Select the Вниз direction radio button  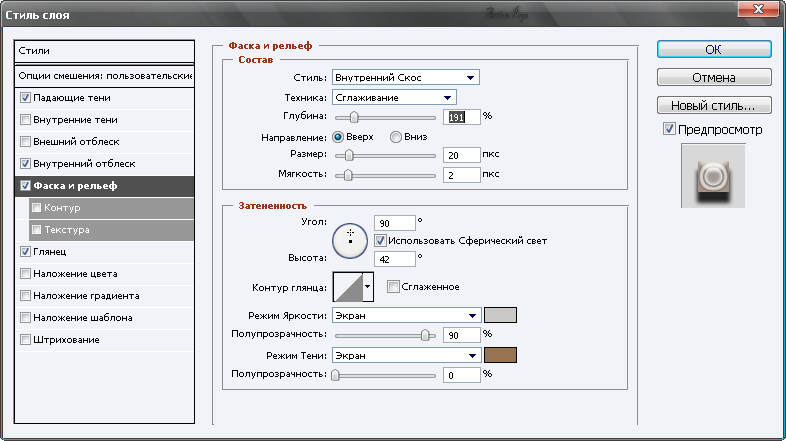tap(396, 136)
